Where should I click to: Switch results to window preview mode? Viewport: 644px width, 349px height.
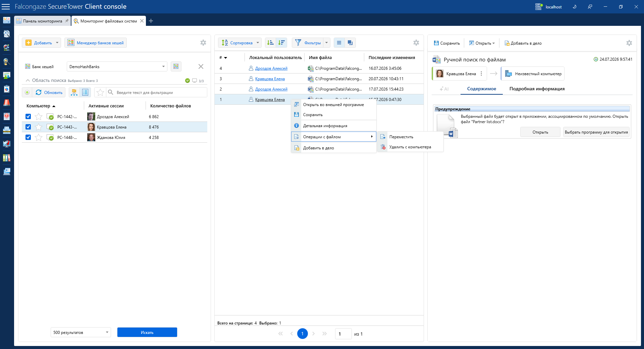[x=350, y=43]
